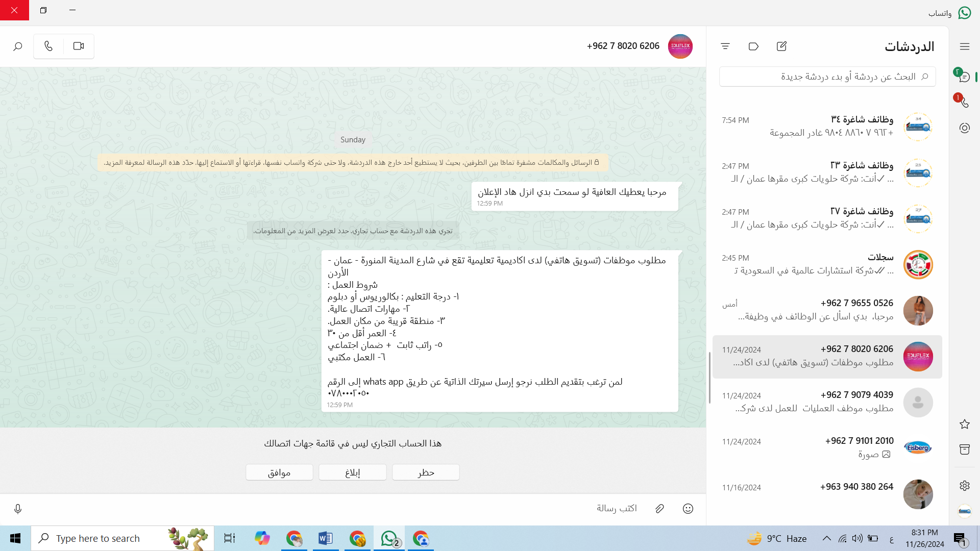
Task: Click the chat list scrollbar
Action: tap(709, 378)
